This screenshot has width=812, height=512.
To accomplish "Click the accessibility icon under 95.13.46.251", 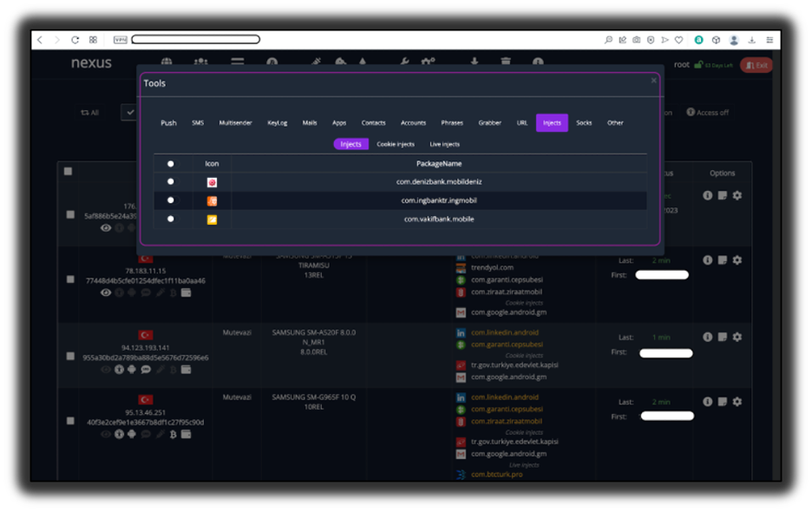I will click(x=119, y=434).
